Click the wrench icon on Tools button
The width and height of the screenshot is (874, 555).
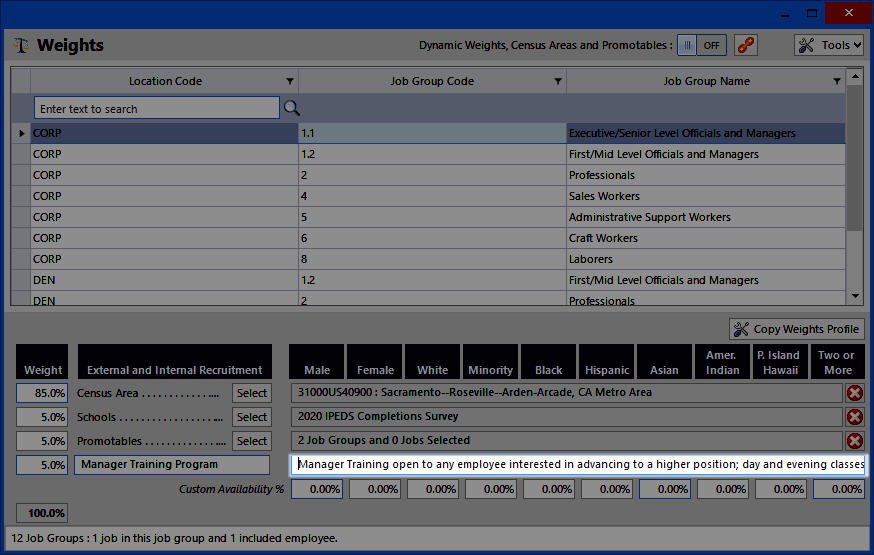pyautogui.click(x=806, y=45)
